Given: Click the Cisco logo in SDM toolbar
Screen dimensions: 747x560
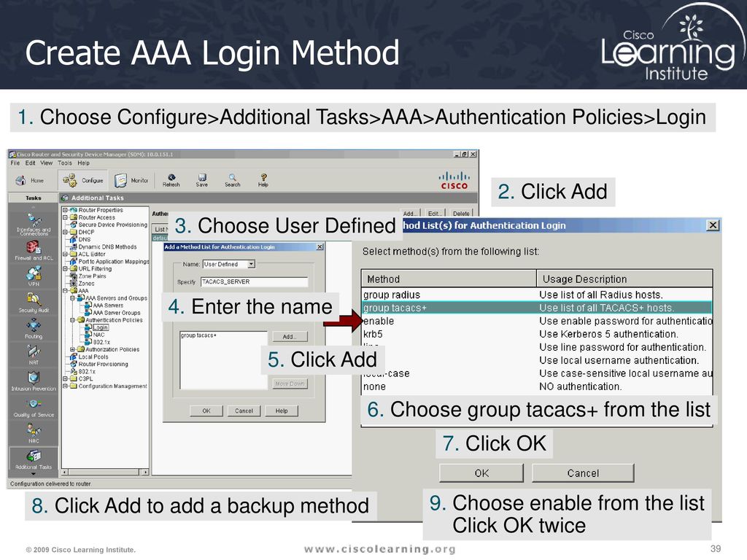Looking at the screenshot, I should pos(454,181).
